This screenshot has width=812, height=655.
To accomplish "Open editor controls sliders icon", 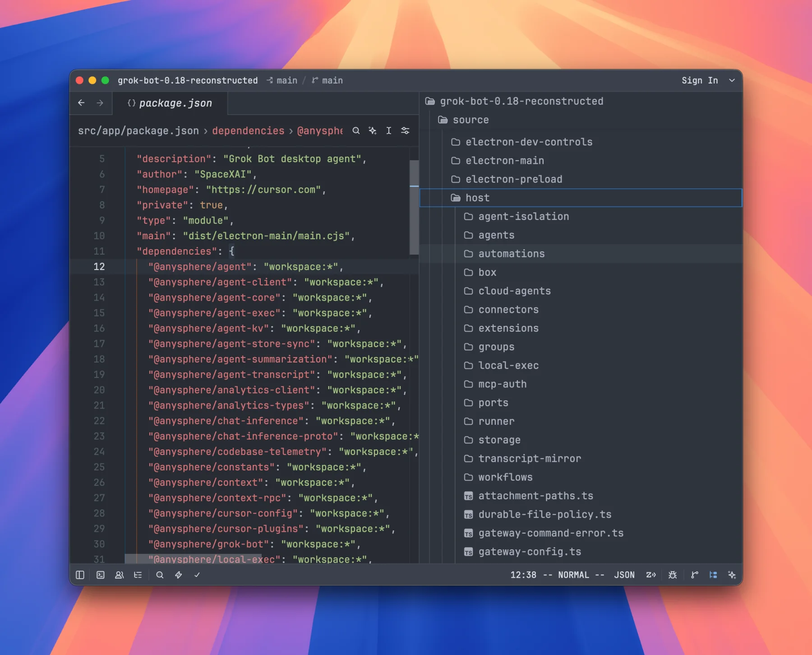I will [405, 130].
